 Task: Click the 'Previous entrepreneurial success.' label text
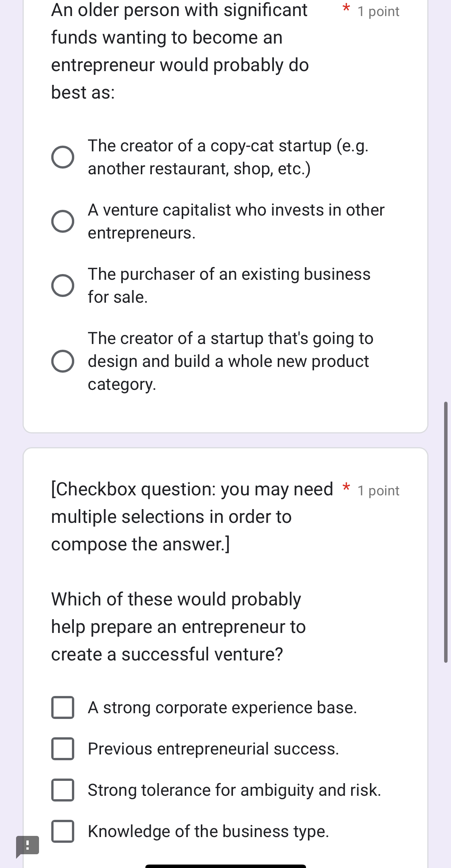point(213,749)
